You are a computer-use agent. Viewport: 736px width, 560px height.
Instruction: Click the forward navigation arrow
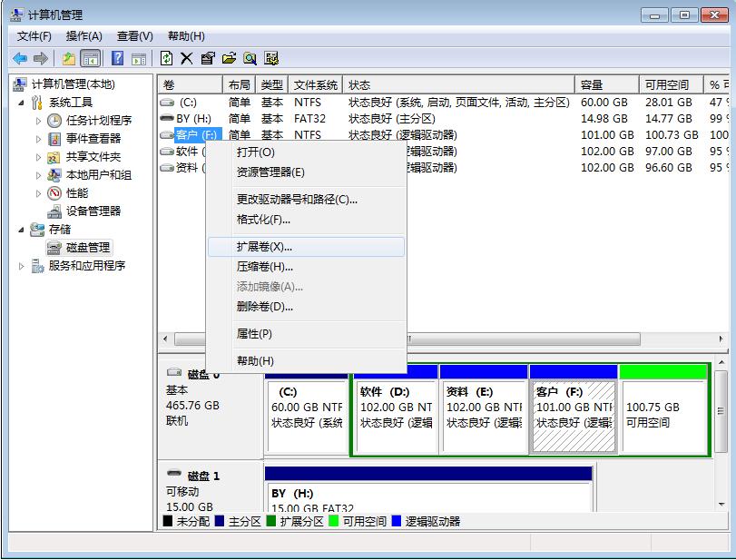(x=39, y=58)
